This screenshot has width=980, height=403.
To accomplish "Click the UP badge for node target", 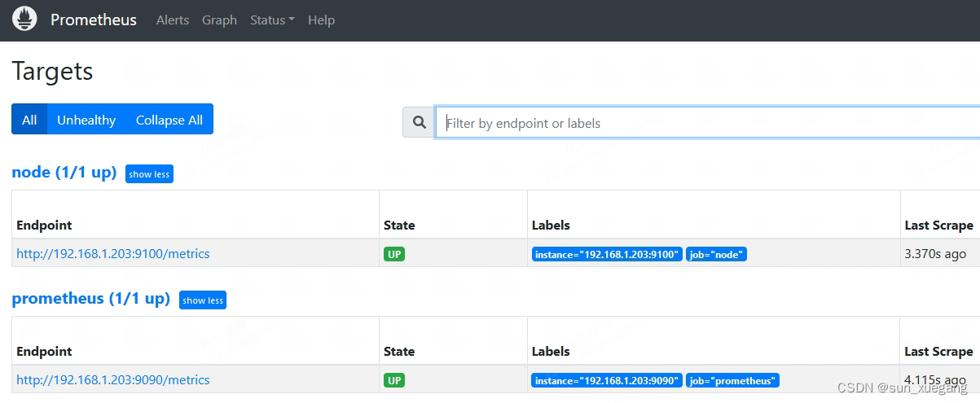I will coord(394,254).
